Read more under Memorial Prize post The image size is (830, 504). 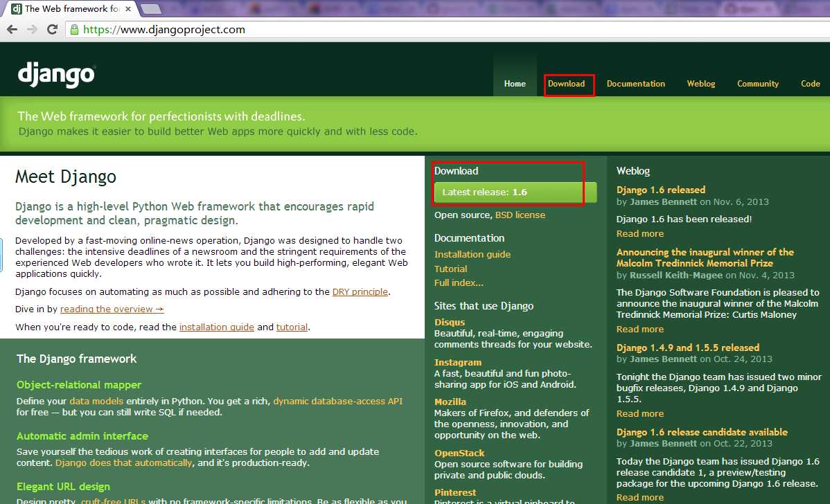(x=639, y=329)
